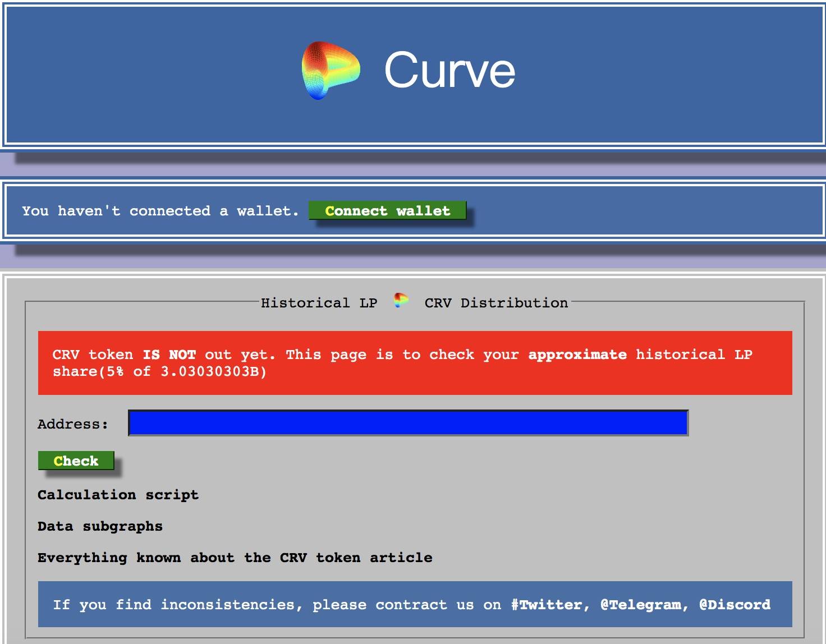Open the @Discord contact link
Image resolution: width=826 pixels, height=644 pixels.
point(735,605)
